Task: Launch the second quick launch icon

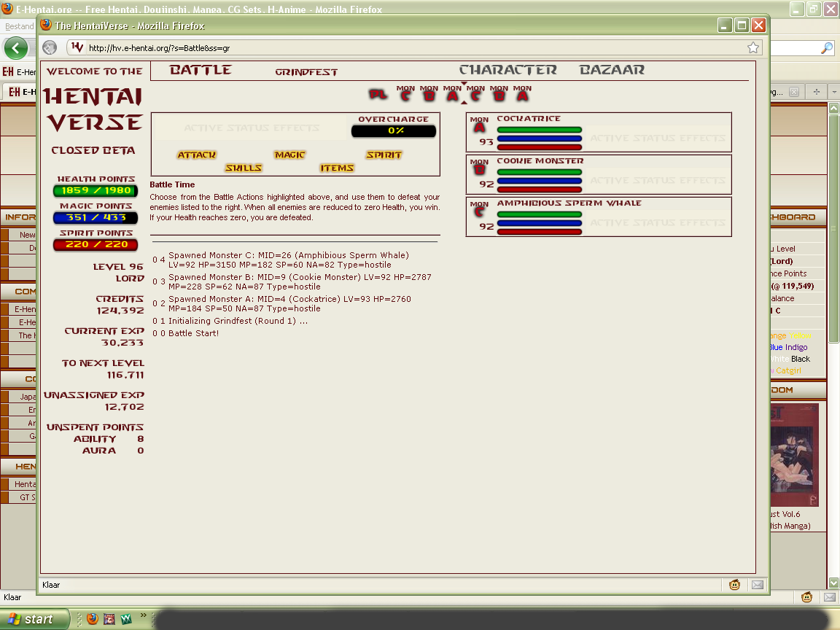Action: pyautogui.click(x=109, y=619)
